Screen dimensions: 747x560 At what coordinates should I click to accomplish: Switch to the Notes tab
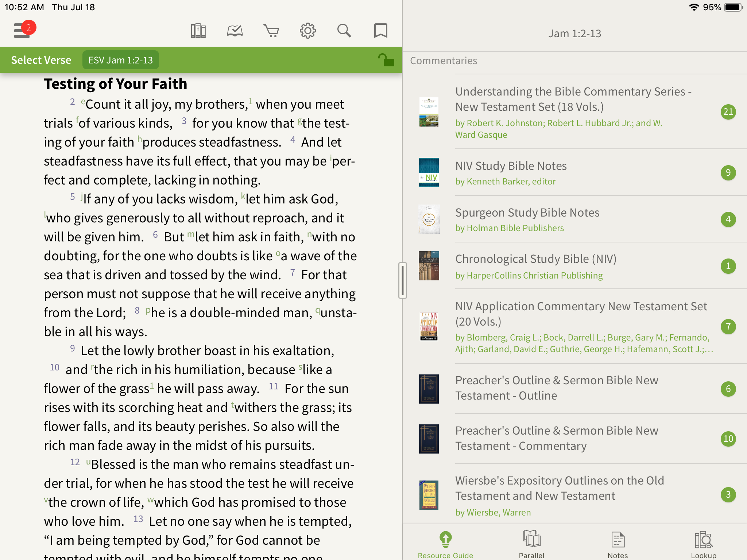tap(618, 545)
